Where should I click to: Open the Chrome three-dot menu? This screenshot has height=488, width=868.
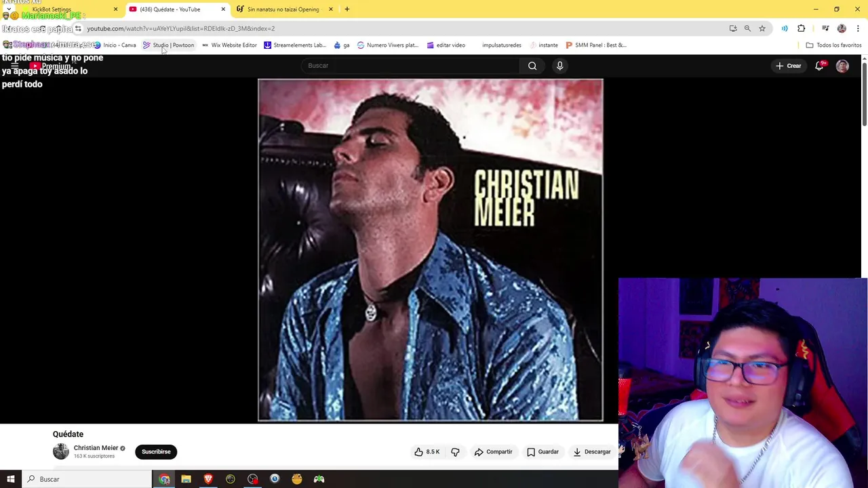pos(858,28)
